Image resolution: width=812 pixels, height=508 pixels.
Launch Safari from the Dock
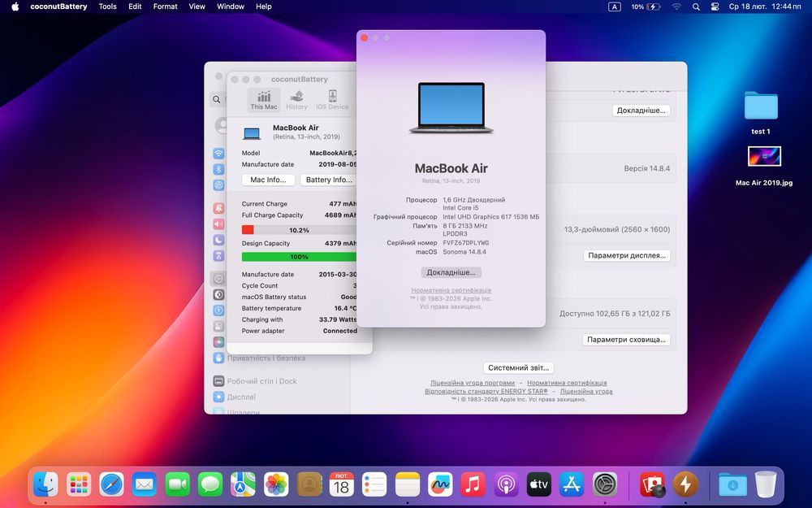point(112,484)
